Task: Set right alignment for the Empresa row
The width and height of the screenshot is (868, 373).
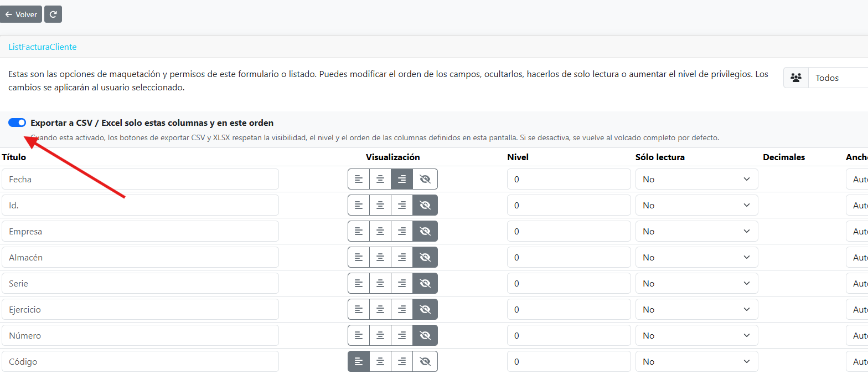Action: (402, 231)
